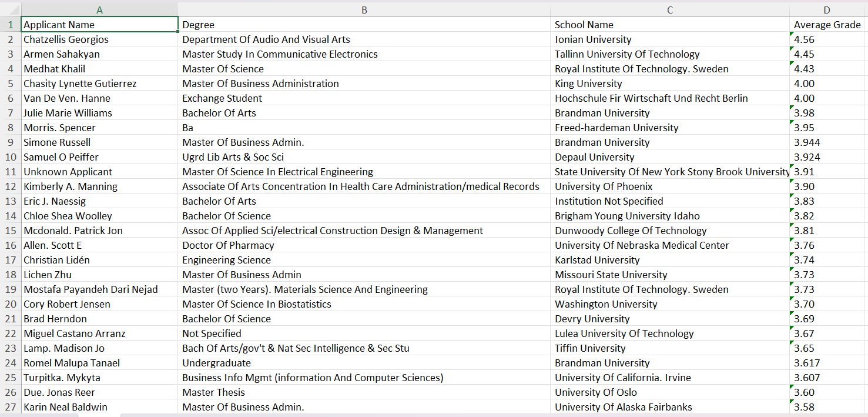
Task: Select the Doctor Of Pharmacy cell
Action: (364, 245)
